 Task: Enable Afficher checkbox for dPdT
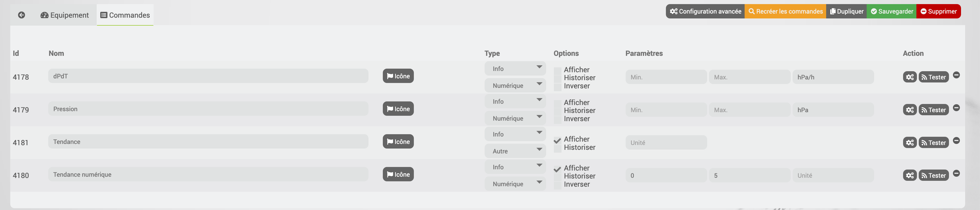click(x=557, y=70)
